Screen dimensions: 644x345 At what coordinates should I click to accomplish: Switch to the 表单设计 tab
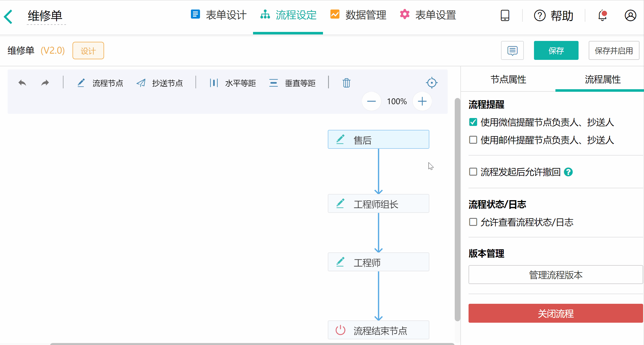click(218, 16)
